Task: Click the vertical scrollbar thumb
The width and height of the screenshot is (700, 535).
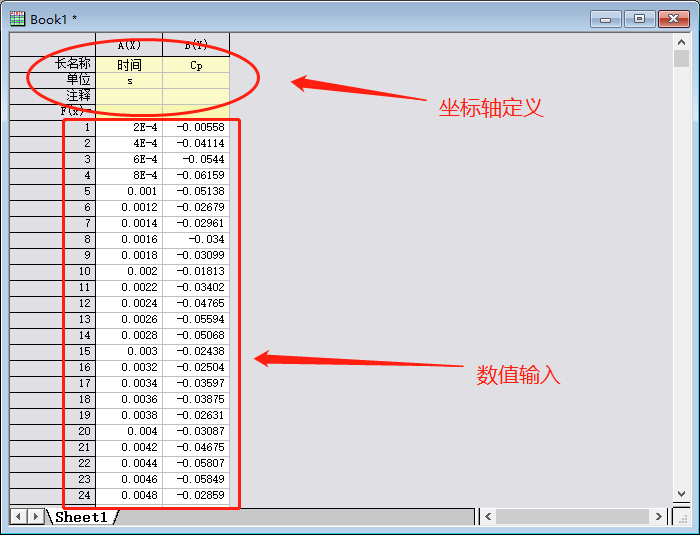Action: pyautogui.click(x=681, y=59)
